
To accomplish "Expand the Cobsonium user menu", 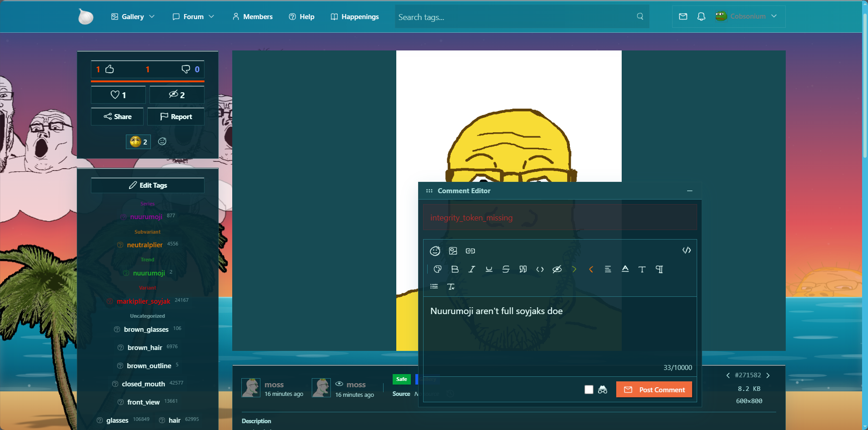I will [746, 16].
